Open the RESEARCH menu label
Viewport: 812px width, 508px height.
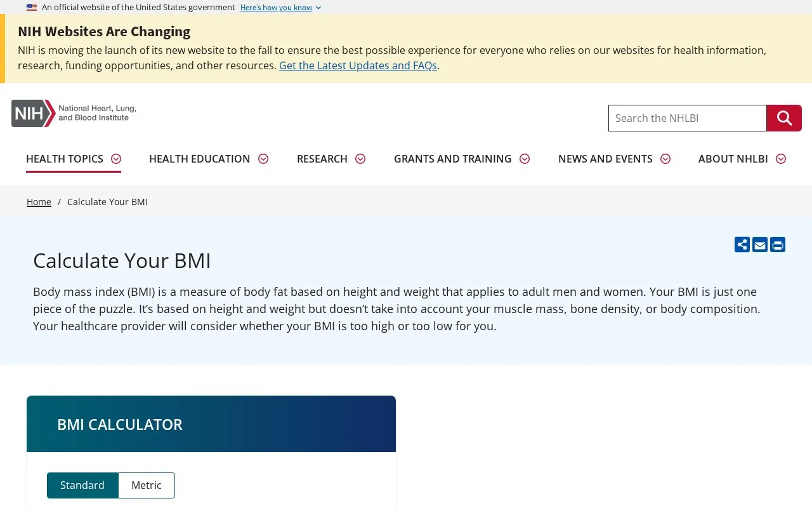pos(322,159)
